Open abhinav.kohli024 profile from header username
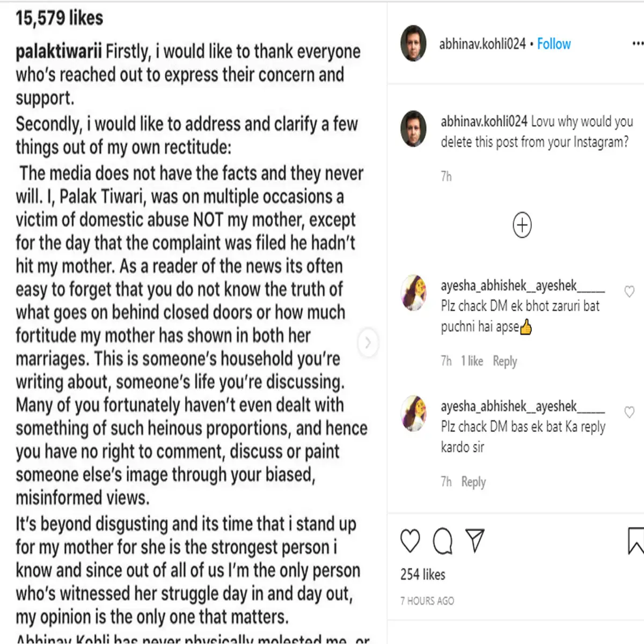 click(482, 44)
